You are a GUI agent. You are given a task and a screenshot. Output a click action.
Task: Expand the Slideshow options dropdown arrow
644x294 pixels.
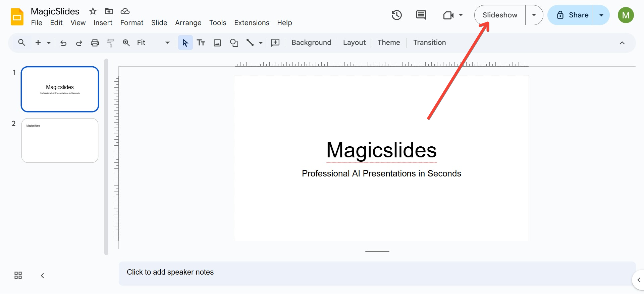(x=534, y=15)
